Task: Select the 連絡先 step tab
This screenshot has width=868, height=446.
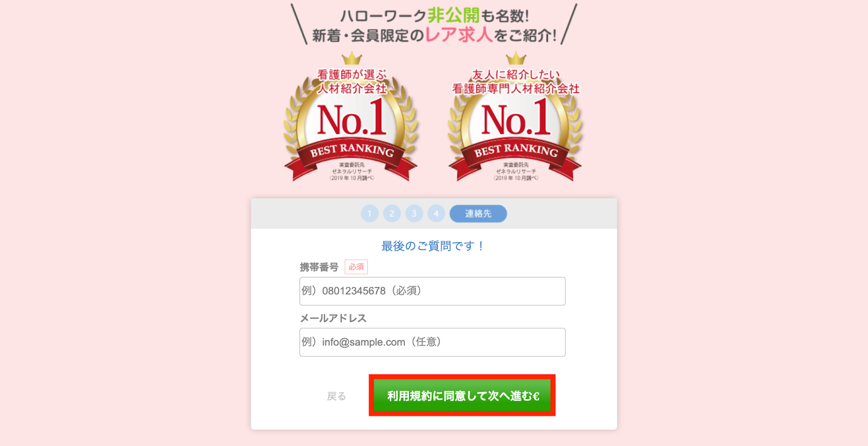Action: [478, 214]
